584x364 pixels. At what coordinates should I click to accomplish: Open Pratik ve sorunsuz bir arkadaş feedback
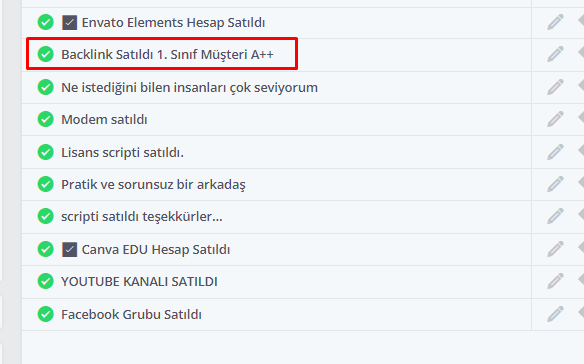tap(153, 184)
